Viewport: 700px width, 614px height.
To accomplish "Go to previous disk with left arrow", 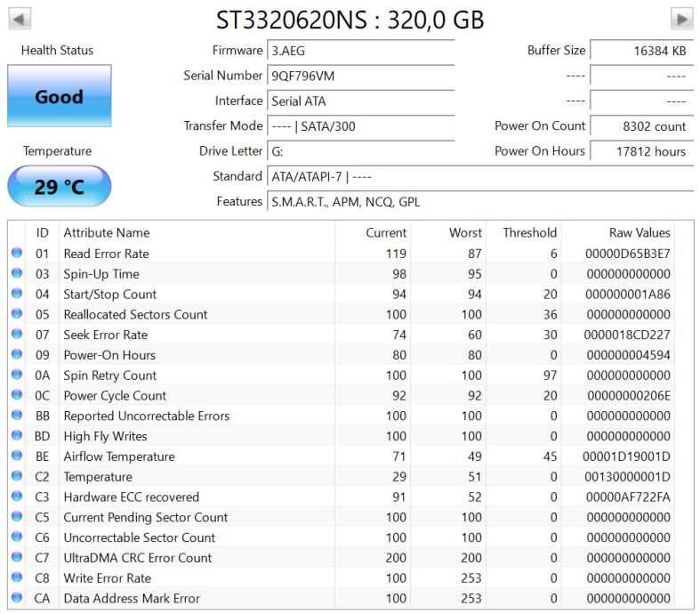I will 20,20.
